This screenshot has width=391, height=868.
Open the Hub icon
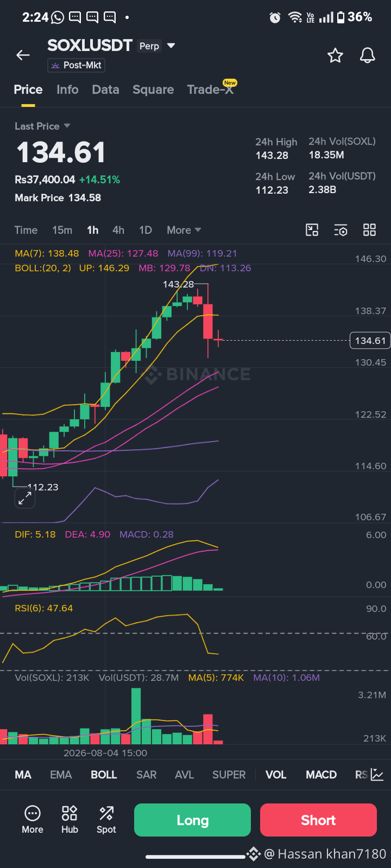coord(70,819)
